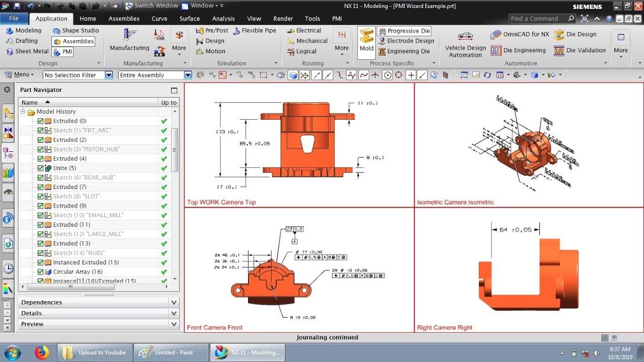Uncheck the Circular Array (16) checkbox
This screenshot has width=644, height=362.
point(41,272)
